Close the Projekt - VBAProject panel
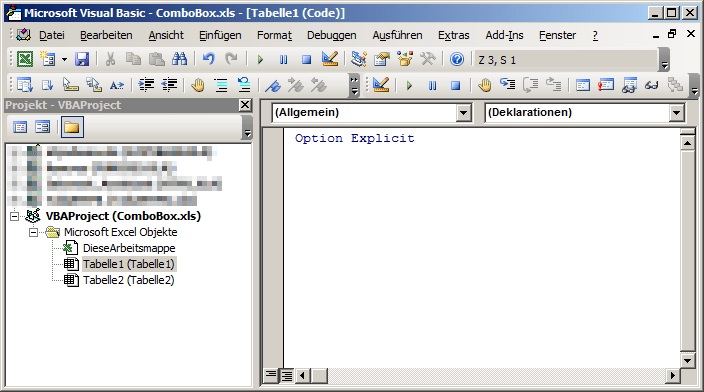 coord(245,105)
